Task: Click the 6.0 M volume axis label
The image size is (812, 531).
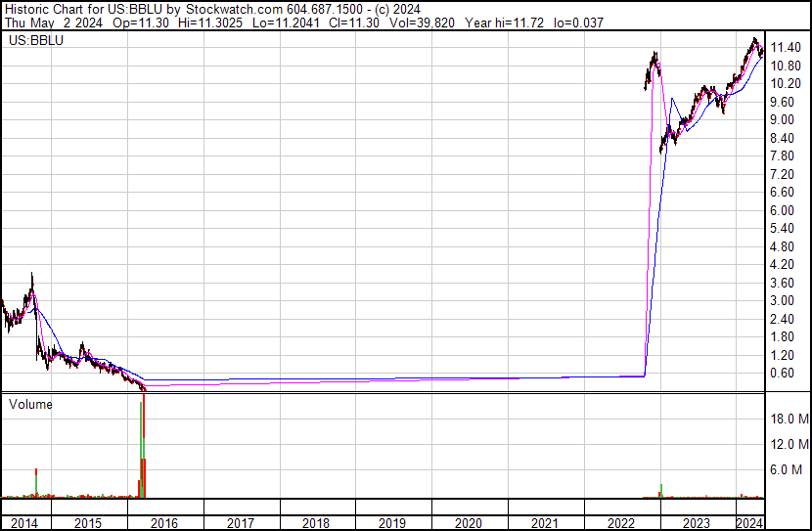Action: tap(787, 469)
